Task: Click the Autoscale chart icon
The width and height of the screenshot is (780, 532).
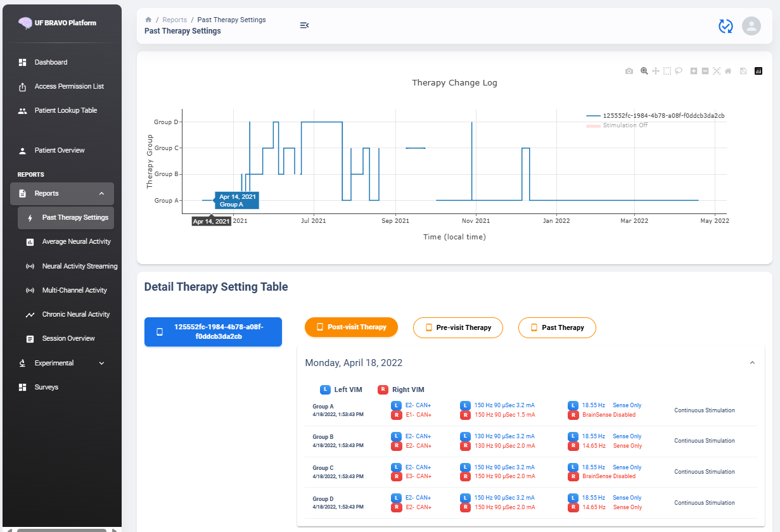Action: coord(717,72)
